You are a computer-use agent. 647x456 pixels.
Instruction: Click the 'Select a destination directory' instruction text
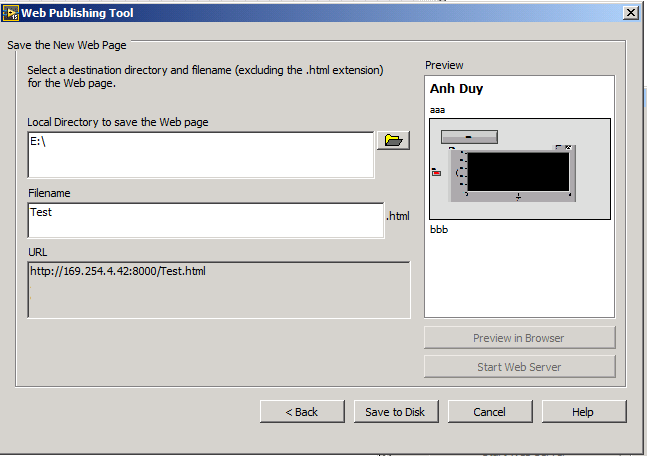205,76
